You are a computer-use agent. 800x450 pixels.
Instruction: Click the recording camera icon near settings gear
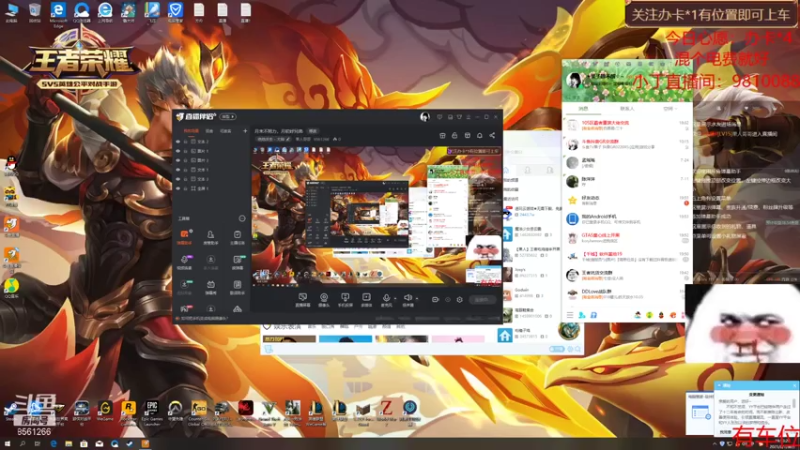[x=435, y=299]
